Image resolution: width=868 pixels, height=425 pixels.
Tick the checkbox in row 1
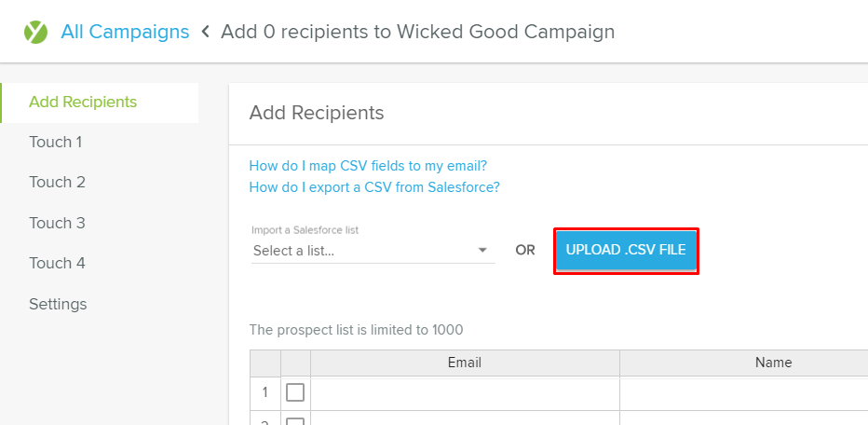[x=295, y=392]
